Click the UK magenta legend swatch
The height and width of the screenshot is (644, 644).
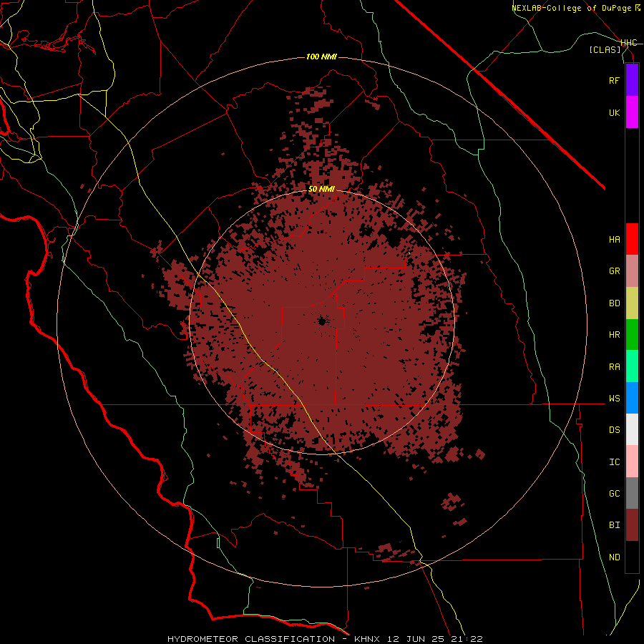coord(632,112)
